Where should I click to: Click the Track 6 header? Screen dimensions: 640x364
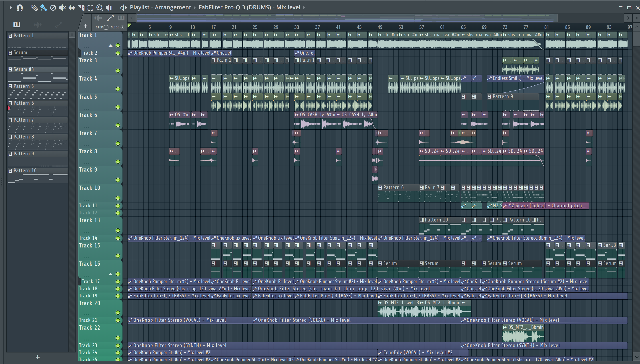(100, 120)
